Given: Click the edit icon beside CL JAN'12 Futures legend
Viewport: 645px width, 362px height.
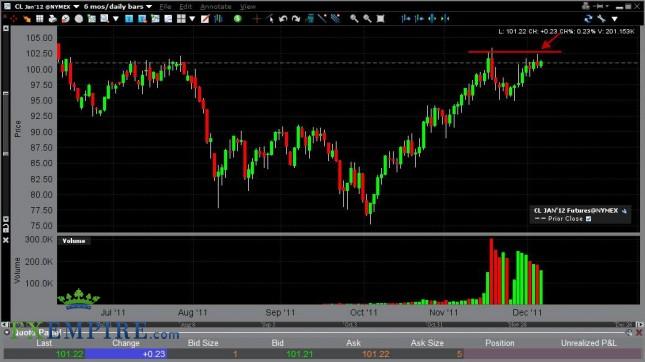Looking at the screenshot, I should pyautogui.click(x=624, y=211).
